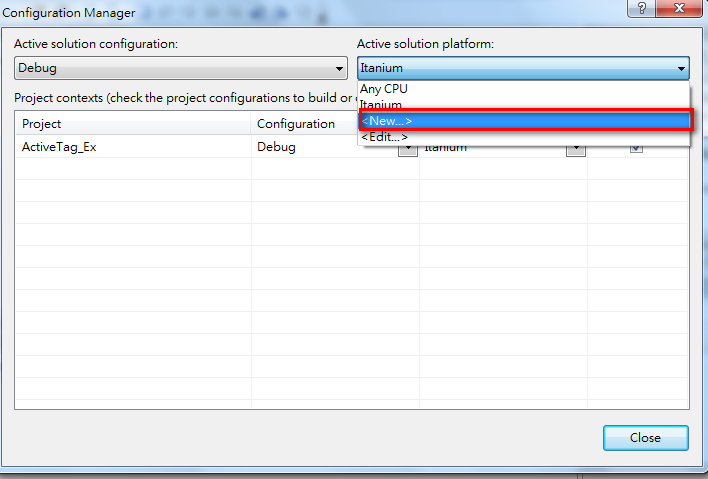708x479 pixels.
Task: Toggle the Build checkbox for ActiveTag_Ex
Action: coord(636,149)
